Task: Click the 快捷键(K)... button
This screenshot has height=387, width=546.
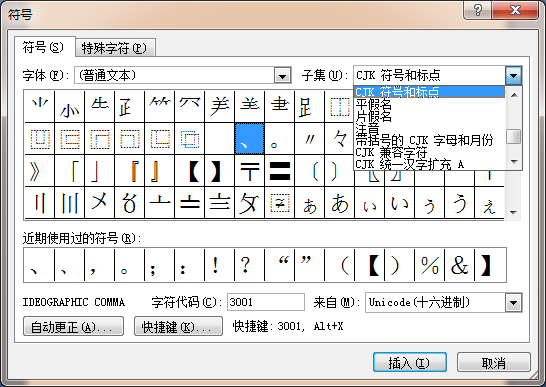Action: click(178, 326)
